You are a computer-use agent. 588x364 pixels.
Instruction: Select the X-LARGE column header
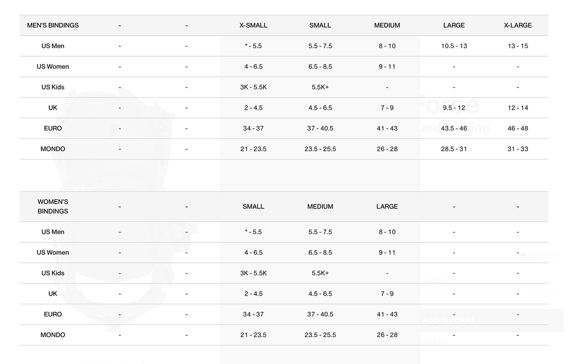517,25
